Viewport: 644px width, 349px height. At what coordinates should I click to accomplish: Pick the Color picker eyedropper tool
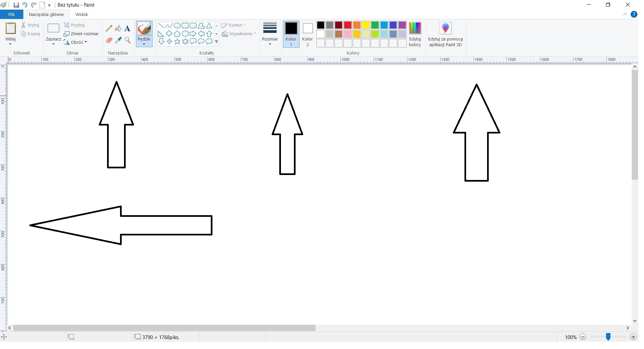pos(118,40)
